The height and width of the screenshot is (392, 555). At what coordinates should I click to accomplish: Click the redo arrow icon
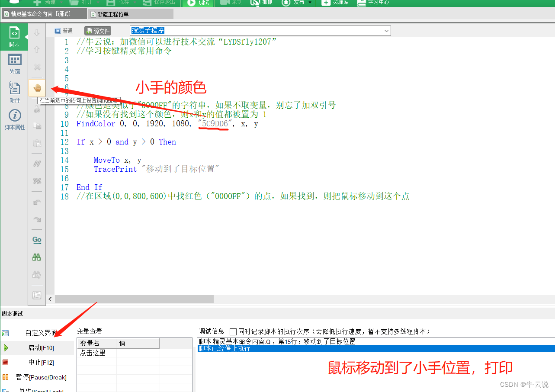pyautogui.click(x=37, y=219)
